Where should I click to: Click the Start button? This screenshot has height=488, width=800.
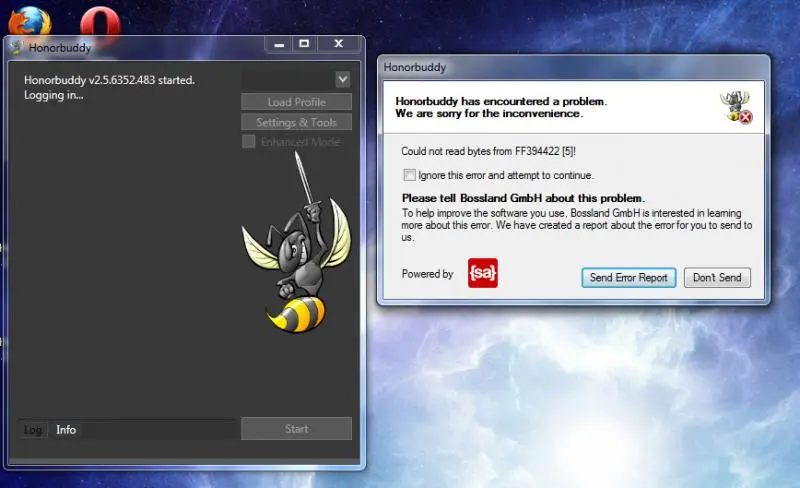296,429
